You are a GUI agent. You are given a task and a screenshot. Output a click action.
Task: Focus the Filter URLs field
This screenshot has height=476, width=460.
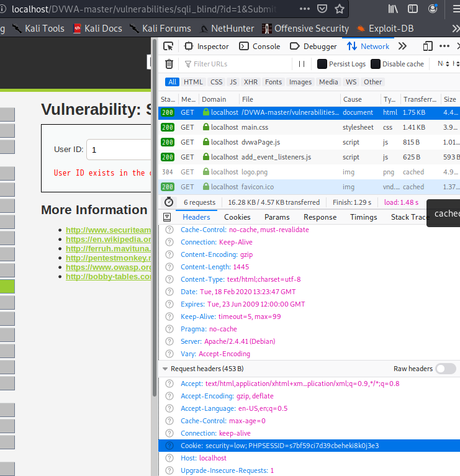[237, 64]
